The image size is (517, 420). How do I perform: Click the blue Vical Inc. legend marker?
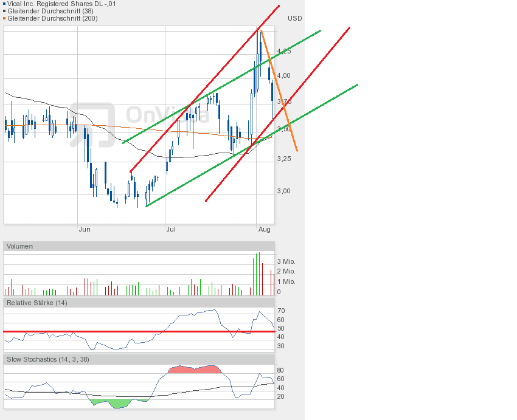coord(5,4)
